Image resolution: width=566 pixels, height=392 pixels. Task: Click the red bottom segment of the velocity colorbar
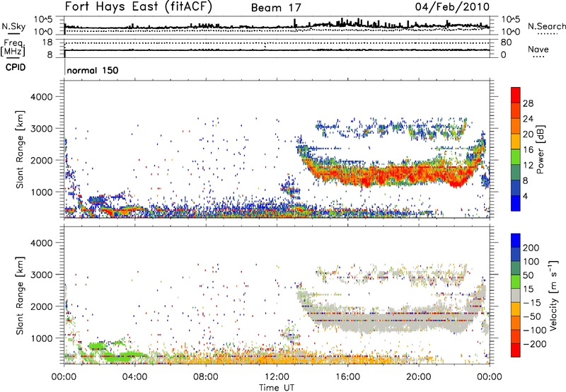516,350
